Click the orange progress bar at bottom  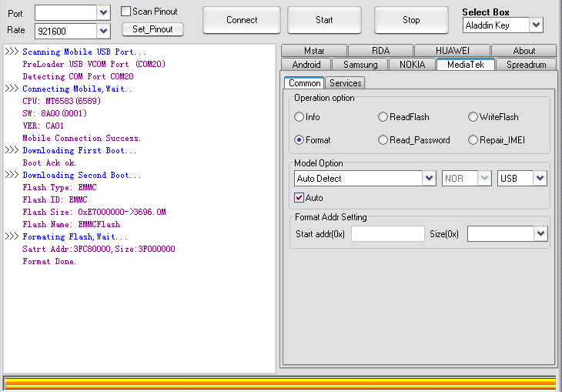coord(280,383)
